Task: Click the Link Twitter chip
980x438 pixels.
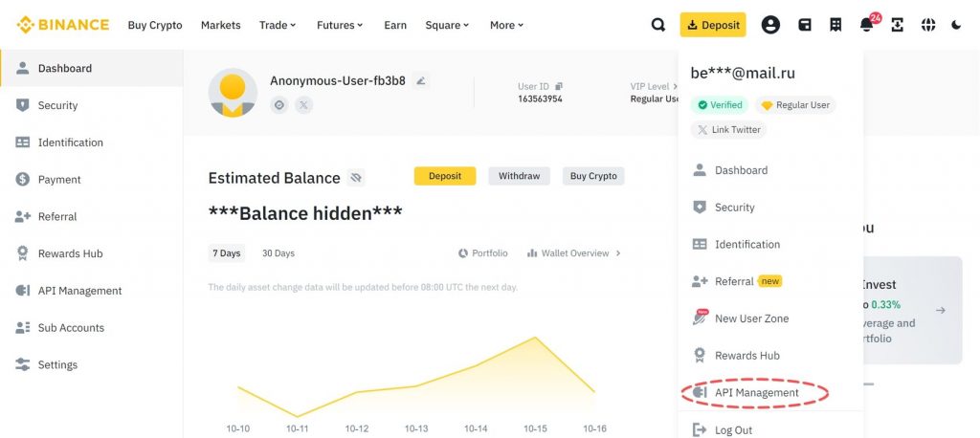Action: (728, 130)
